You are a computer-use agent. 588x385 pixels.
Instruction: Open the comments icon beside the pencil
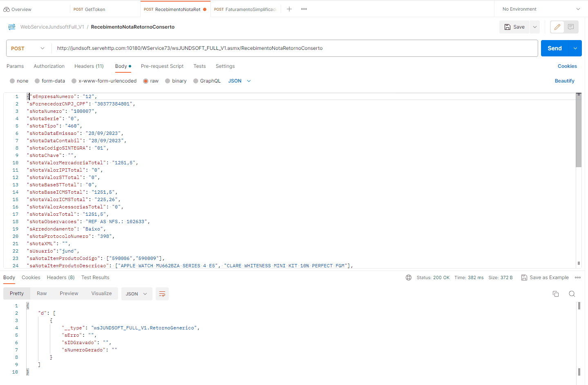pyautogui.click(x=571, y=27)
